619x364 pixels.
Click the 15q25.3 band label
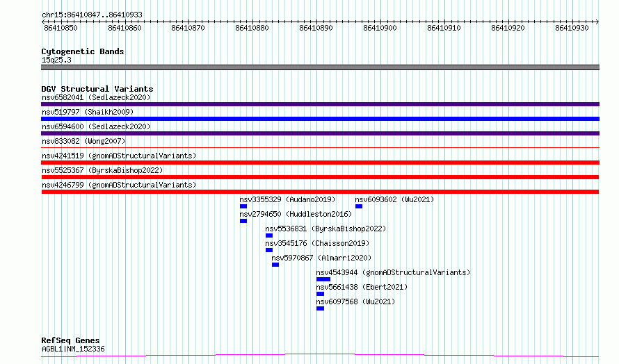click(x=56, y=60)
